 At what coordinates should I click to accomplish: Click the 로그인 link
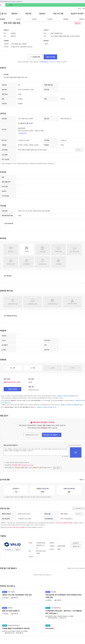point(79,8)
